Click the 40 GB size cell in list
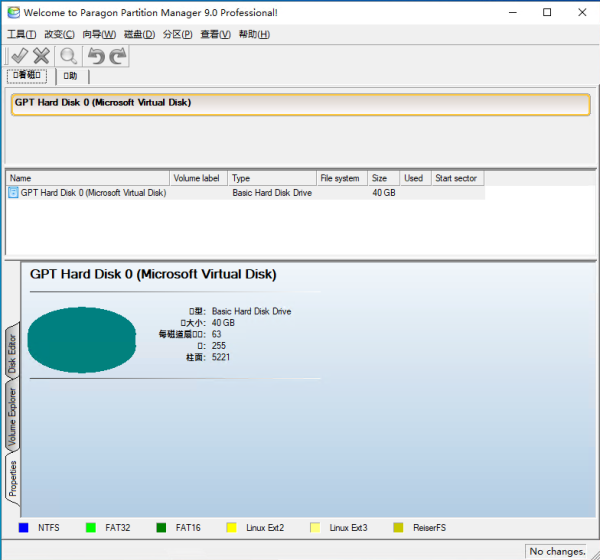Viewport: 600px width, 560px height. 384,193
